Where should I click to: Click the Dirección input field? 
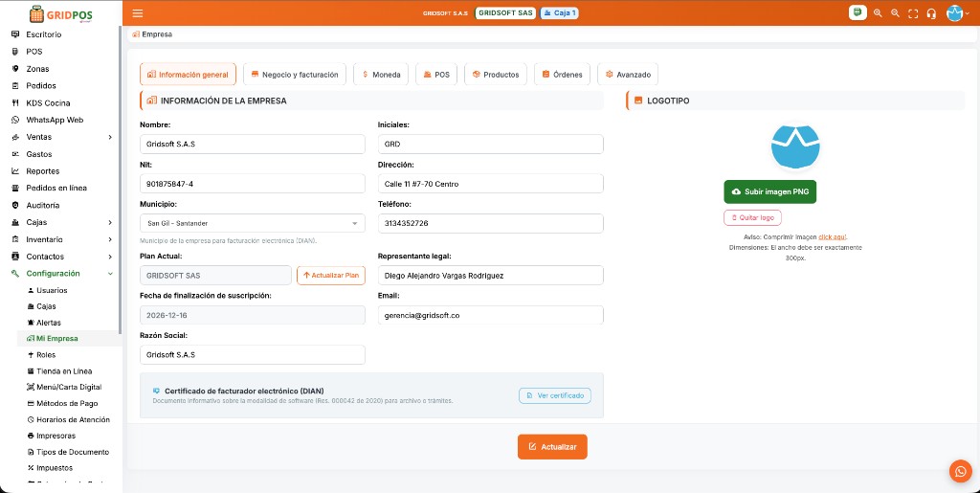491,185
